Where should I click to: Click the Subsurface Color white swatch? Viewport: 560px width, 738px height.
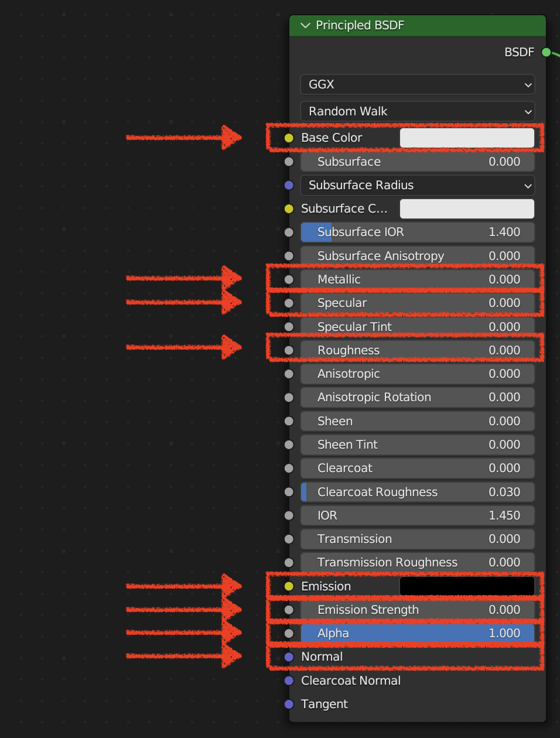(x=466, y=209)
